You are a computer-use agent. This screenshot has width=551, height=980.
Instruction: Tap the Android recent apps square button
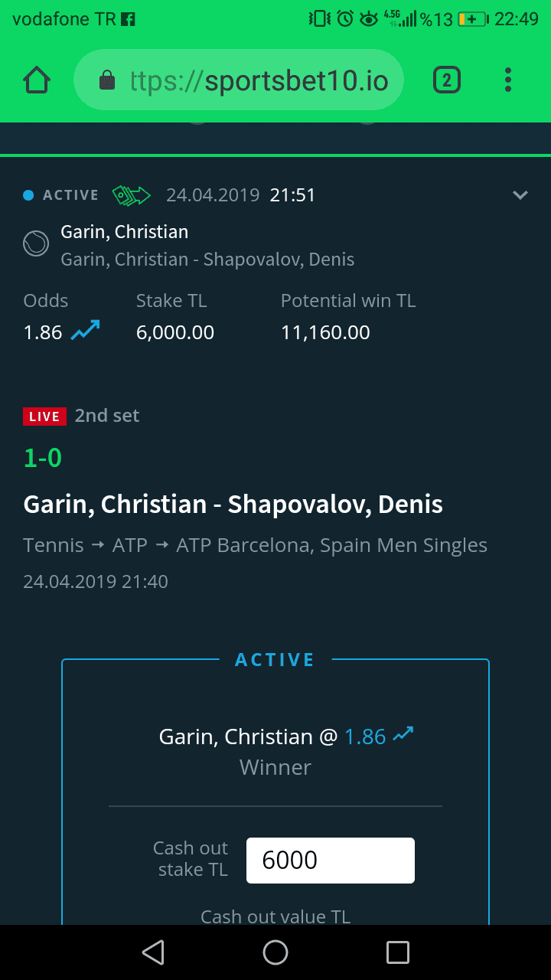pos(398,952)
